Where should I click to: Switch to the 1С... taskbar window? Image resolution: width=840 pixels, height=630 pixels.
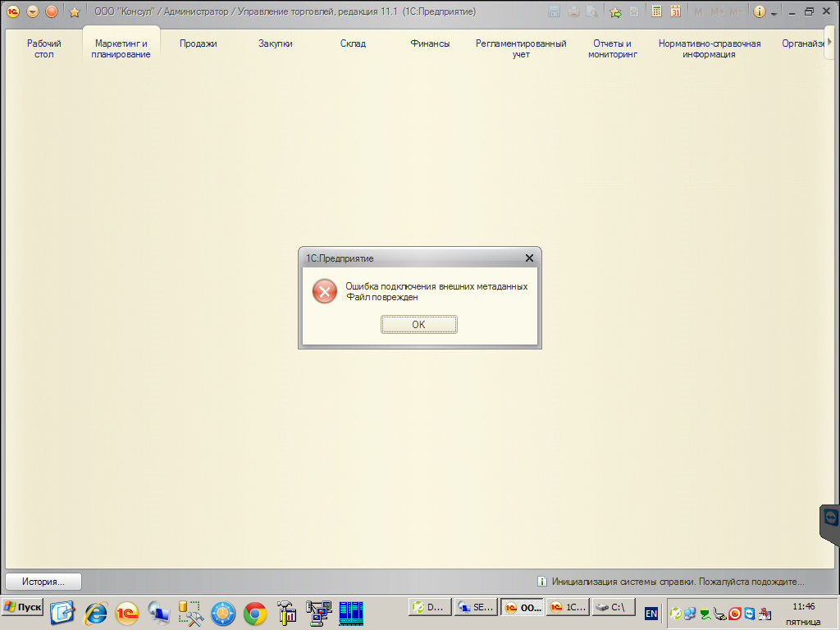568,607
